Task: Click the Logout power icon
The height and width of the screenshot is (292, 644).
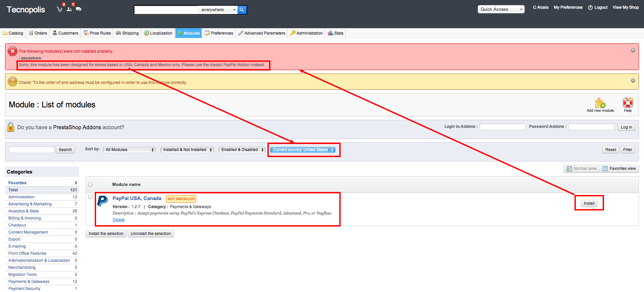Action: 590,7
